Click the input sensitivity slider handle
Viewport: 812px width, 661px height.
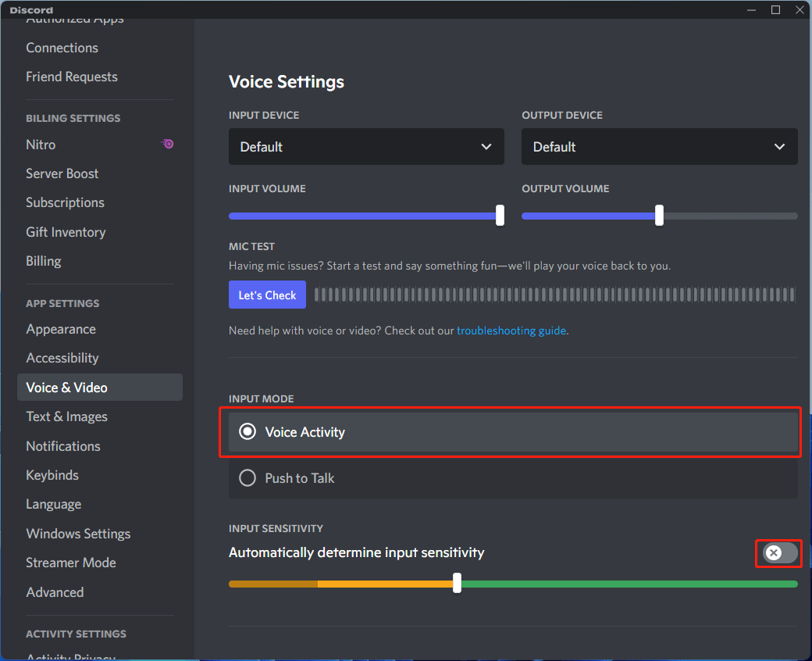coord(457,583)
